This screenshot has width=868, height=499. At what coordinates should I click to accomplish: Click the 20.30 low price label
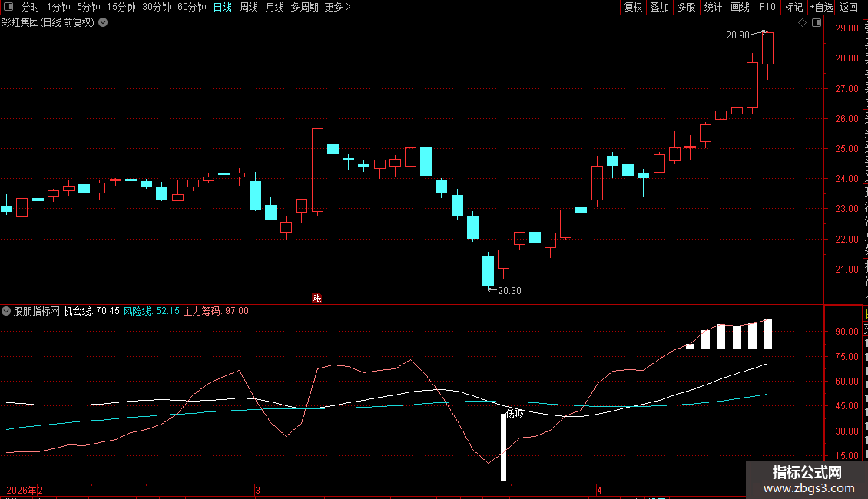[509, 290]
